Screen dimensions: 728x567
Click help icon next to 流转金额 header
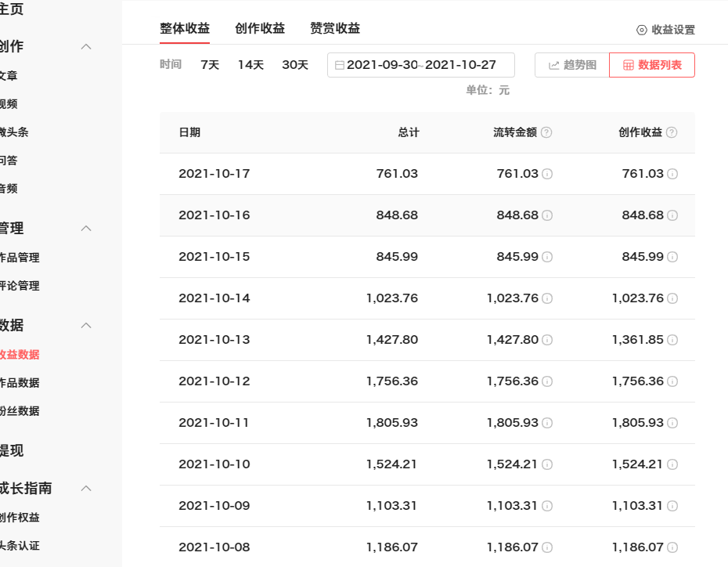546,132
